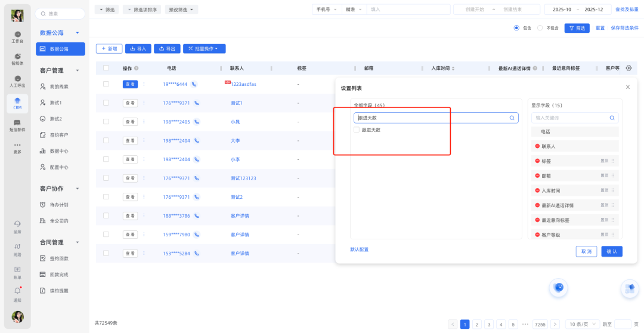Open 短信邮件 in left sidebar

pyautogui.click(x=17, y=125)
